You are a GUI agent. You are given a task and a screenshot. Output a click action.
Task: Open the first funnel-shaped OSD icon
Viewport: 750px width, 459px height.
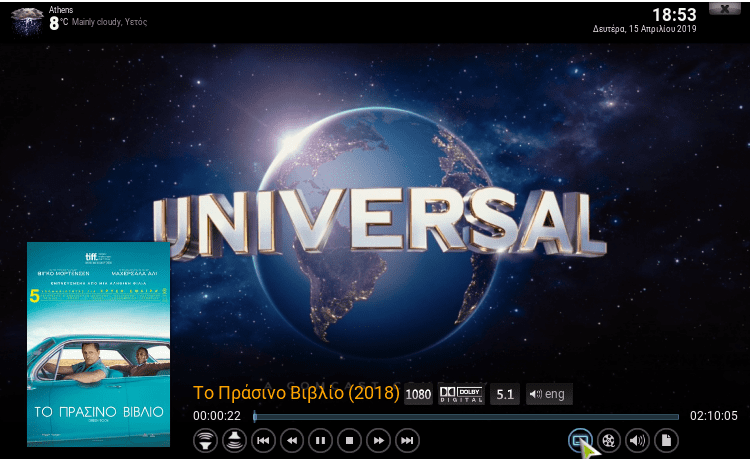click(x=205, y=440)
